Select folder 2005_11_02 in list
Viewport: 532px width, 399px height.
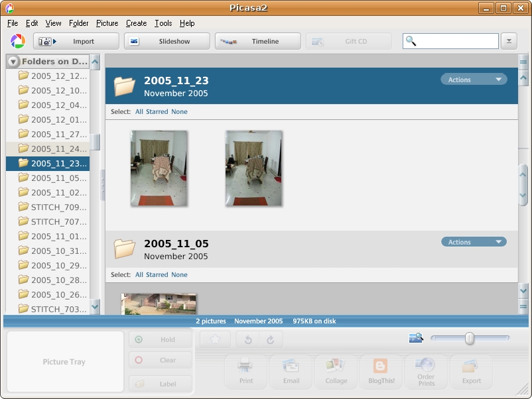tap(48, 193)
